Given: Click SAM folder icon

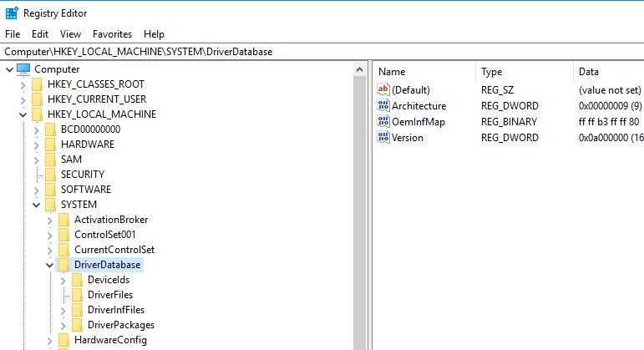Looking at the screenshot, I should click(x=50, y=160).
